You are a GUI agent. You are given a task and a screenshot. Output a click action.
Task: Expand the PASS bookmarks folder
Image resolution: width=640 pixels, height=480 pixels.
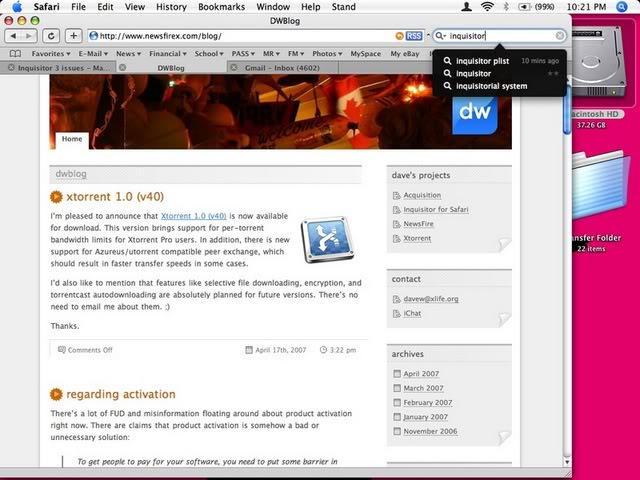(243, 54)
